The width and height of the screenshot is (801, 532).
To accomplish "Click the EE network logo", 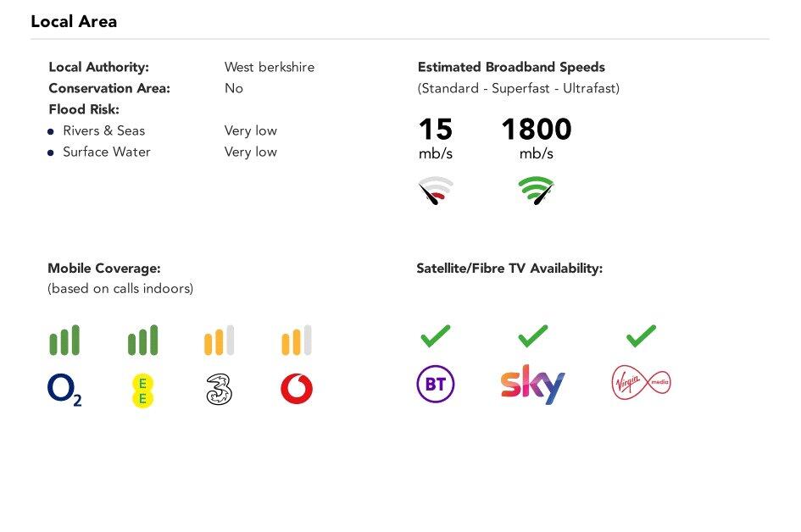I will [x=142, y=391].
